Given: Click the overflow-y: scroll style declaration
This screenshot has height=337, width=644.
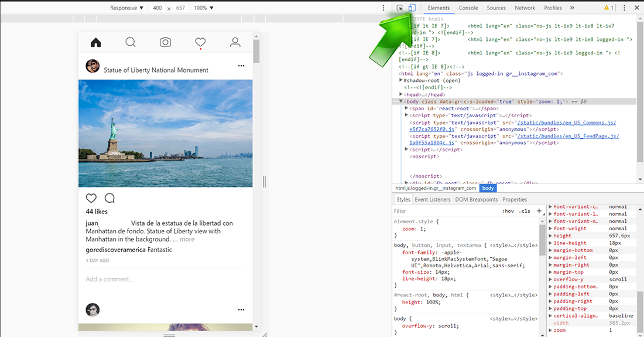Looking at the screenshot, I should tap(430, 326).
